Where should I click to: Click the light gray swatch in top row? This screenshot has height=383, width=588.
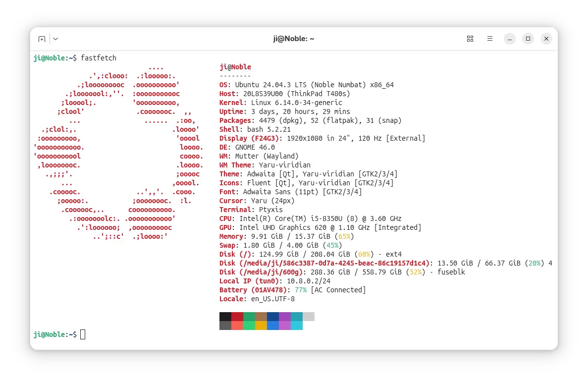tap(309, 317)
